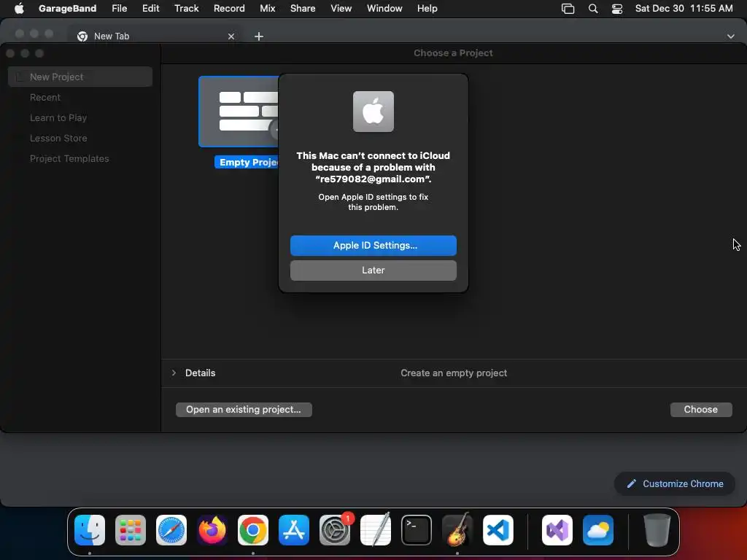The image size is (747, 560).
Task: Open the File menu
Action: (x=119, y=8)
